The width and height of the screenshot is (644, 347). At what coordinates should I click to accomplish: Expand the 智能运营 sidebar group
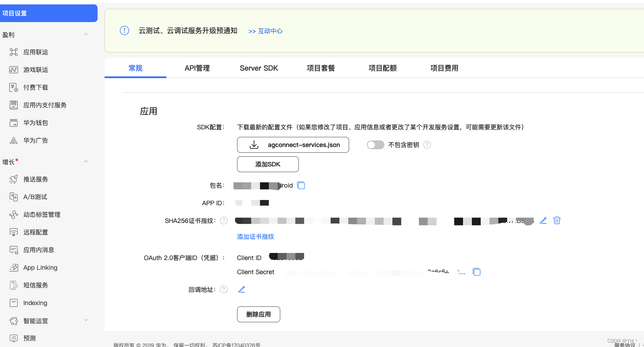tap(86, 321)
